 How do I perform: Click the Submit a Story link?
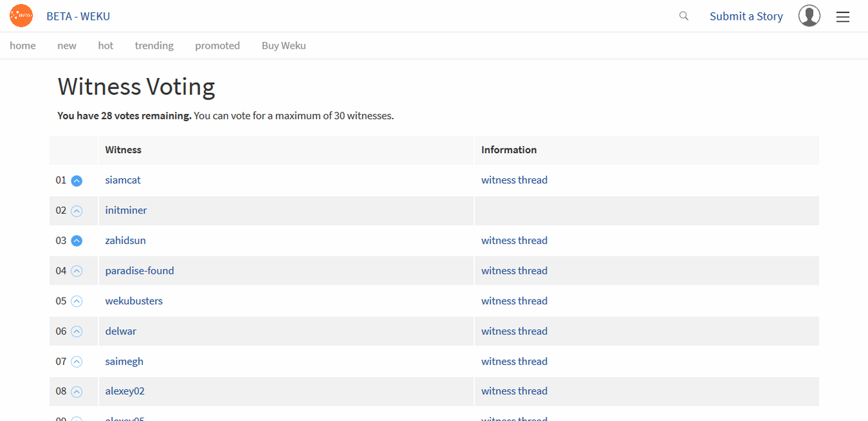[746, 16]
